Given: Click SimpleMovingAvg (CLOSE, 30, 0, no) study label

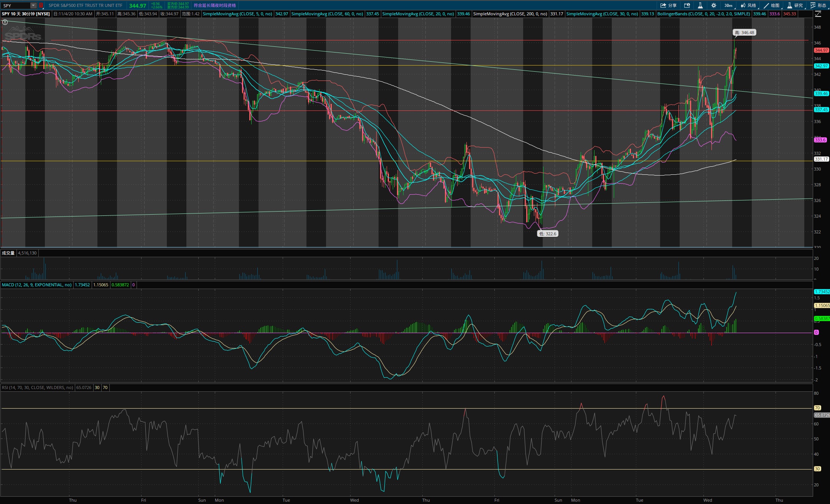Looking at the screenshot, I should coord(602,14).
